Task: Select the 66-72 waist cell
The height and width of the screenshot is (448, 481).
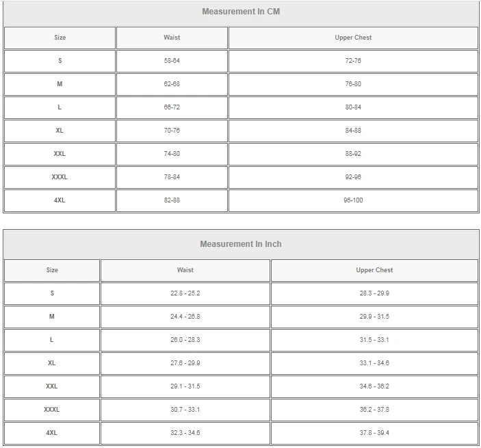Action: 172,107
